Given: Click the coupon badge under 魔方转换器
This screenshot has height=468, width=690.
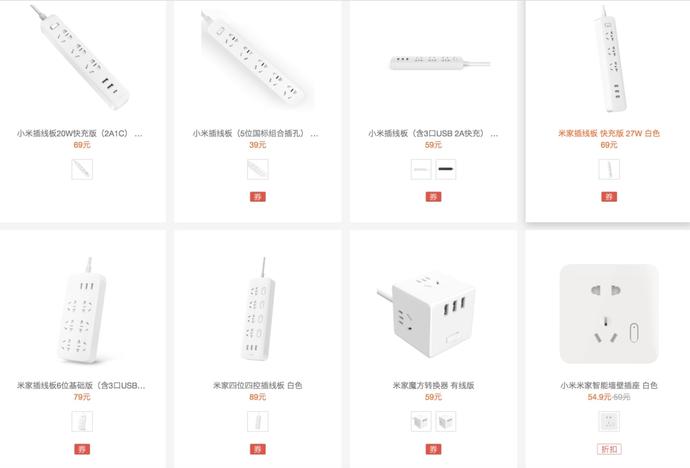Looking at the screenshot, I should (x=433, y=449).
